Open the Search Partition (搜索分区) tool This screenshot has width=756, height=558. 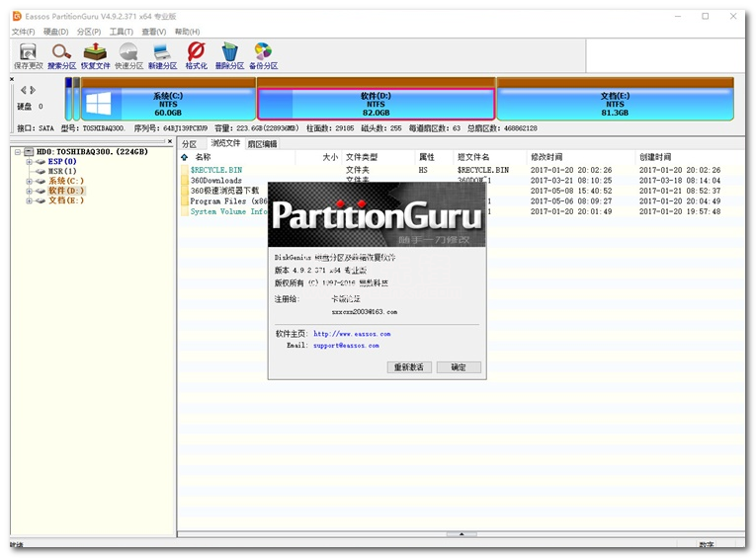point(61,56)
